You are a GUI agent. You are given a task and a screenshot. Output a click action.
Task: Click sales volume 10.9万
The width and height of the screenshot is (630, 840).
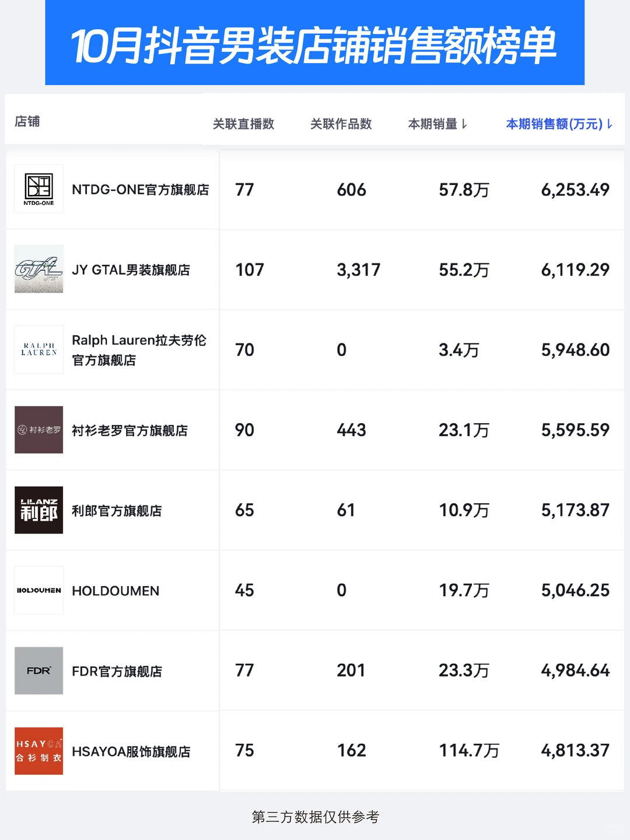464,510
